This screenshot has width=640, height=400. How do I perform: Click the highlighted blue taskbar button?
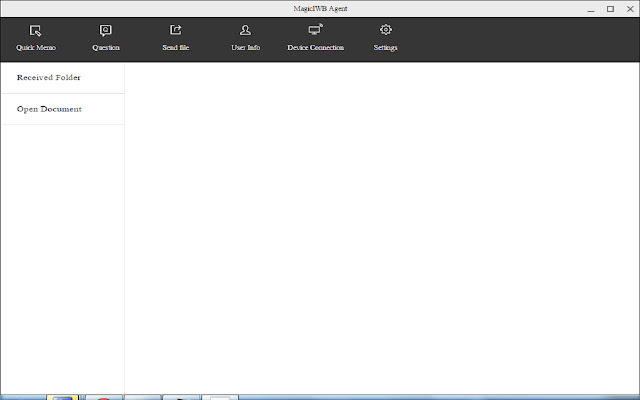[62, 397]
